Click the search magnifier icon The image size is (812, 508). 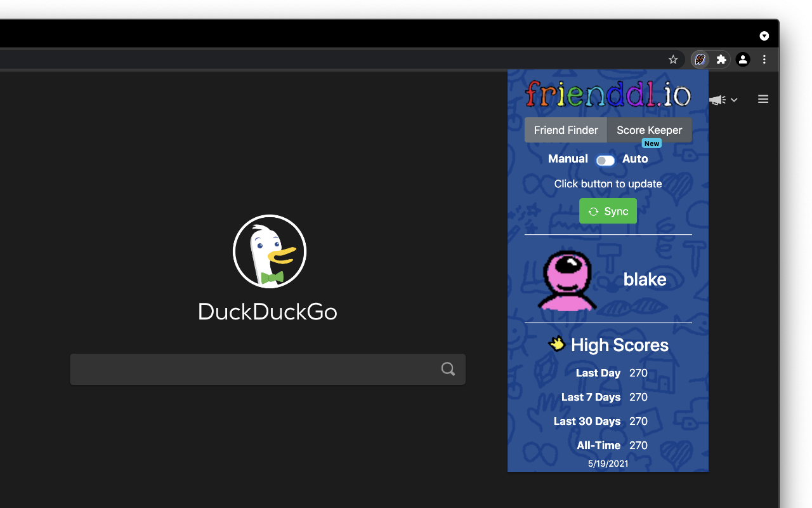tap(448, 369)
